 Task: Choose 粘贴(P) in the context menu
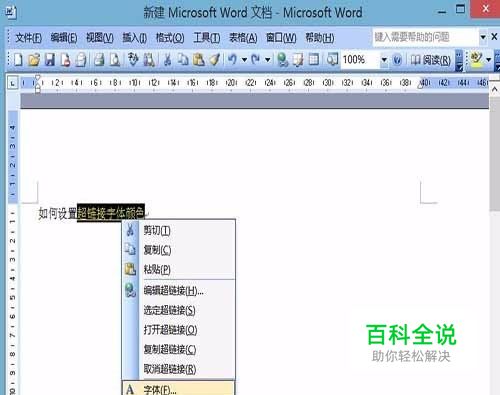pos(179,269)
